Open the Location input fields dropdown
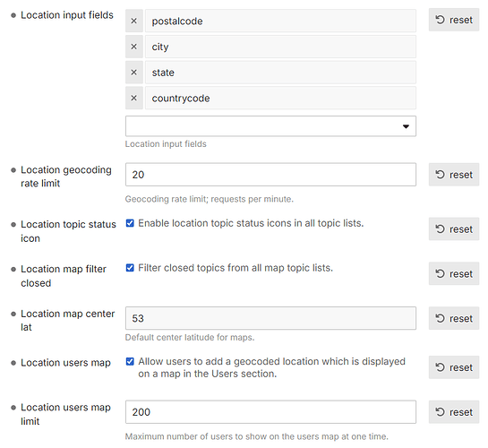The image size is (488, 448). (x=270, y=126)
